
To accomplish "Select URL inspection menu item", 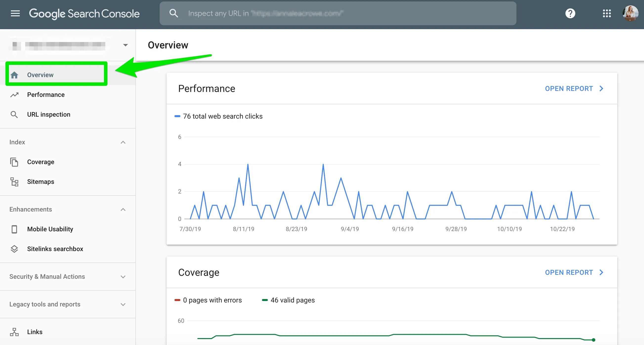I will (x=48, y=114).
